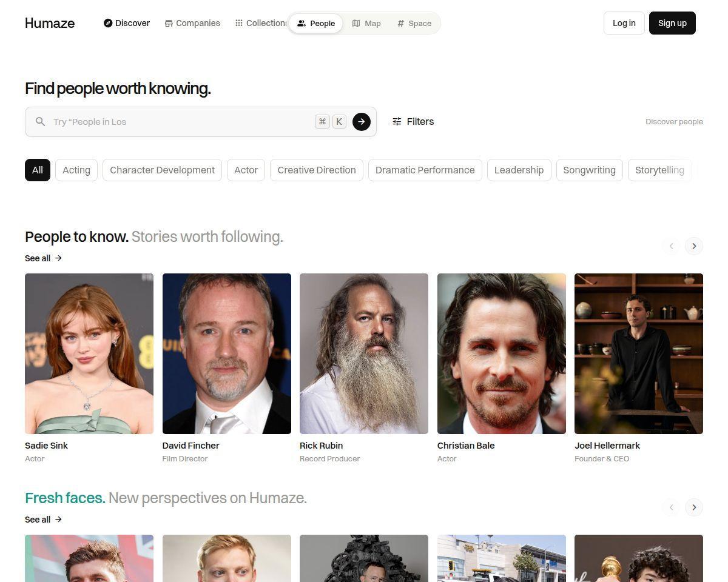Click the David Fincher name

coord(191,446)
